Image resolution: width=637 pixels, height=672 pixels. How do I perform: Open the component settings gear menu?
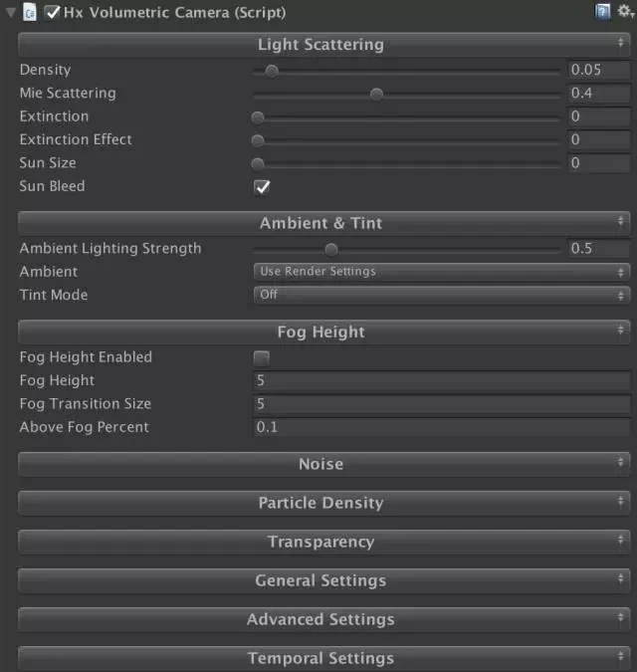point(623,12)
